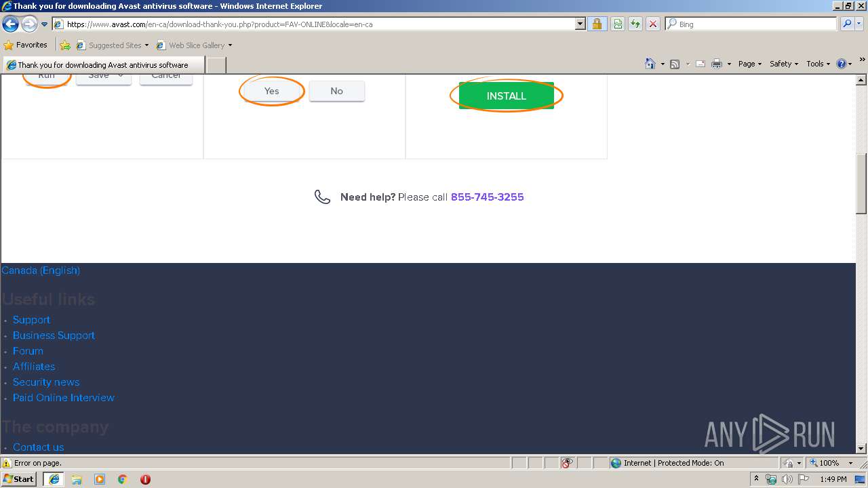This screenshot has width=868, height=488.
Task: Open the Windows Start menu
Action: [x=19, y=479]
